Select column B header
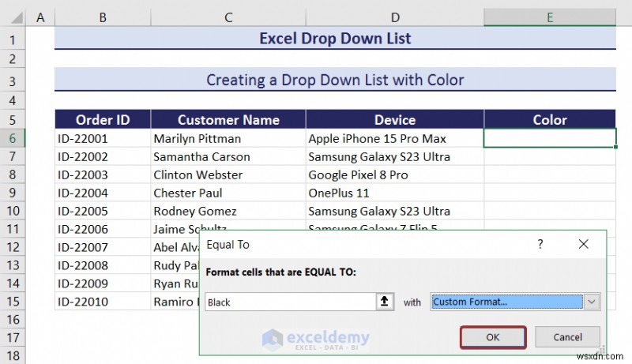 click(x=103, y=17)
